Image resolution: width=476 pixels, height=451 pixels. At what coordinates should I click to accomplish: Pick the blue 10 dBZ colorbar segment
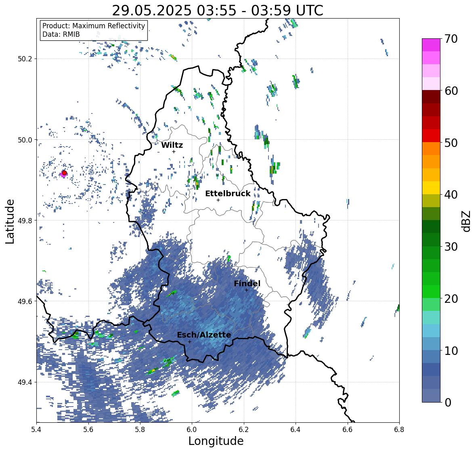pyautogui.click(x=431, y=344)
